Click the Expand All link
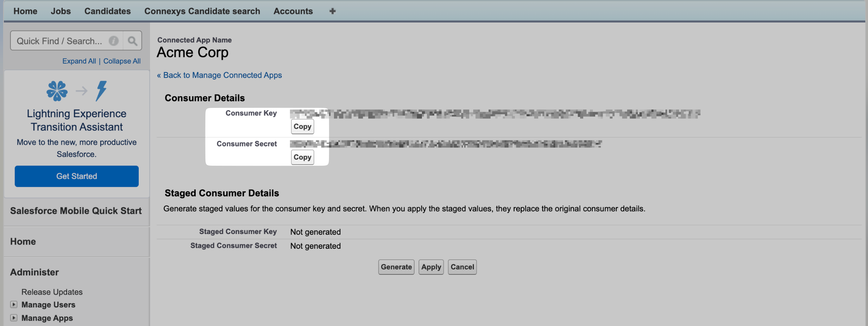 (79, 61)
